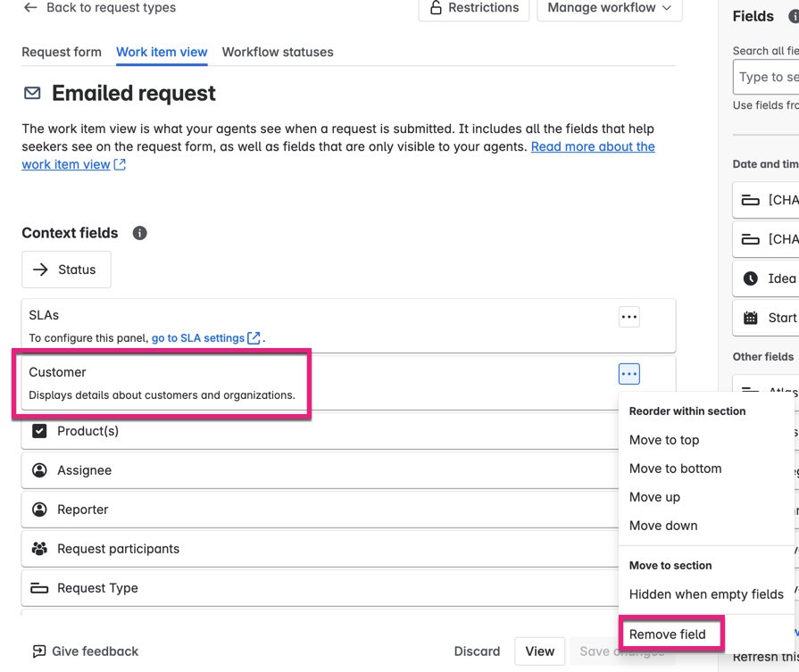Choose Move down in menu

[663, 526]
